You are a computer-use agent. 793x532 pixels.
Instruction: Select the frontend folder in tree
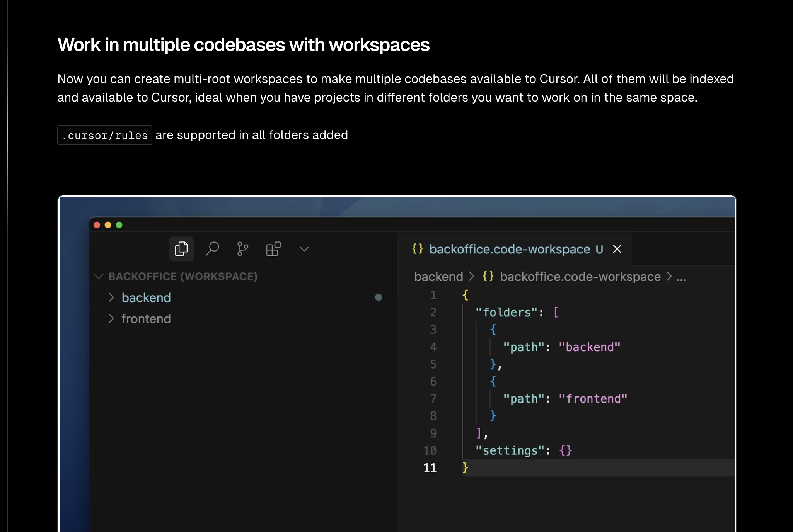point(146,319)
